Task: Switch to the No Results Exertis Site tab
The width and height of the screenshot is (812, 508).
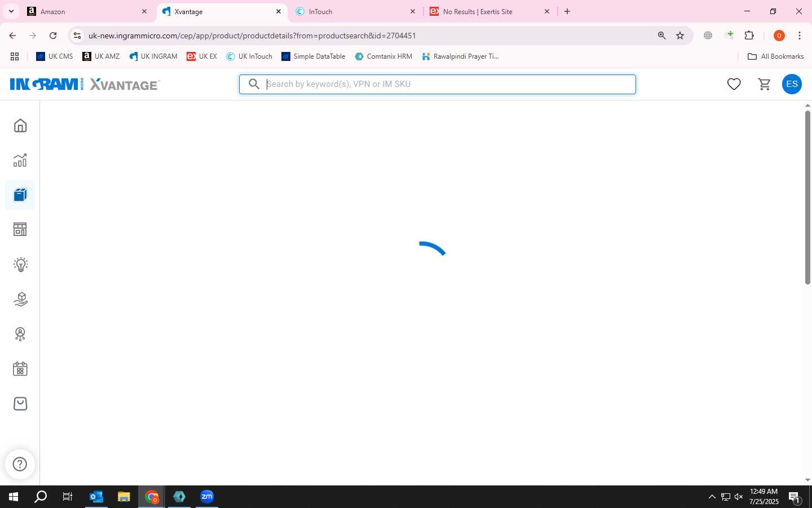Action: 489,11
